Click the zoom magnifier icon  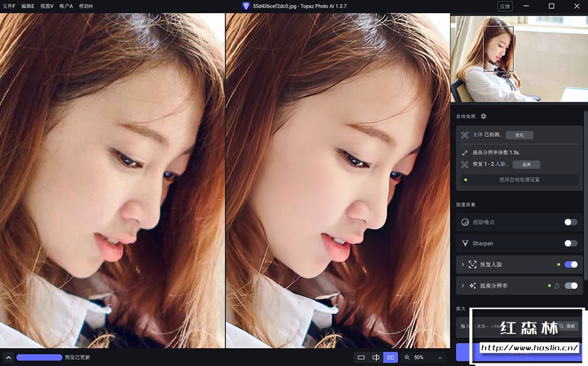tap(407, 357)
